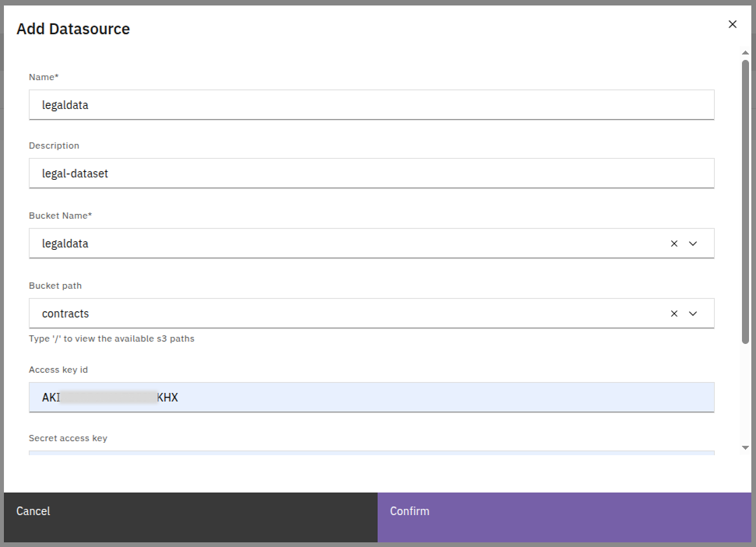Viewport: 756px width, 547px height.
Task: Open the Bucket path dropdown chevron
Action: point(693,314)
